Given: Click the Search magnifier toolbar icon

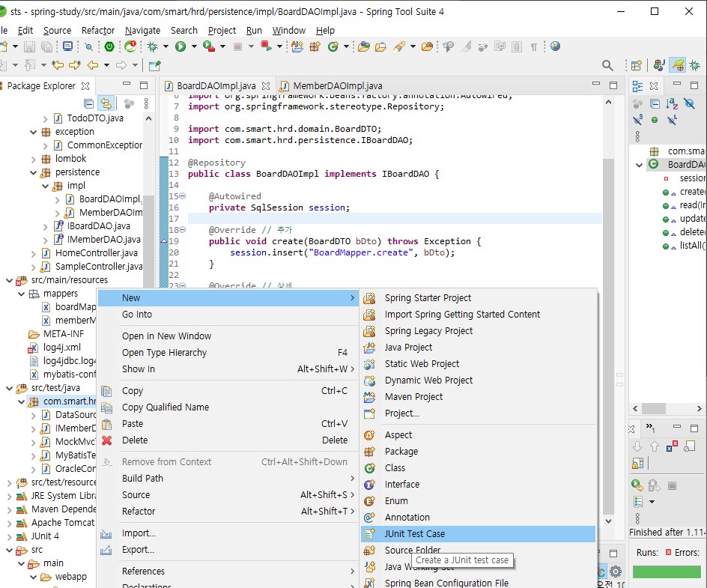Looking at the screenshot, I should tap(607, 65).
